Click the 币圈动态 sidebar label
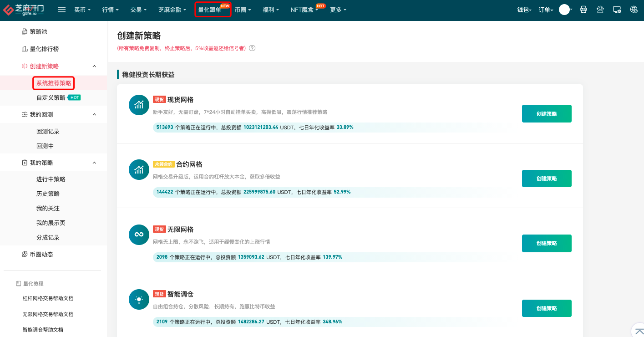 (x=41, y=254)
